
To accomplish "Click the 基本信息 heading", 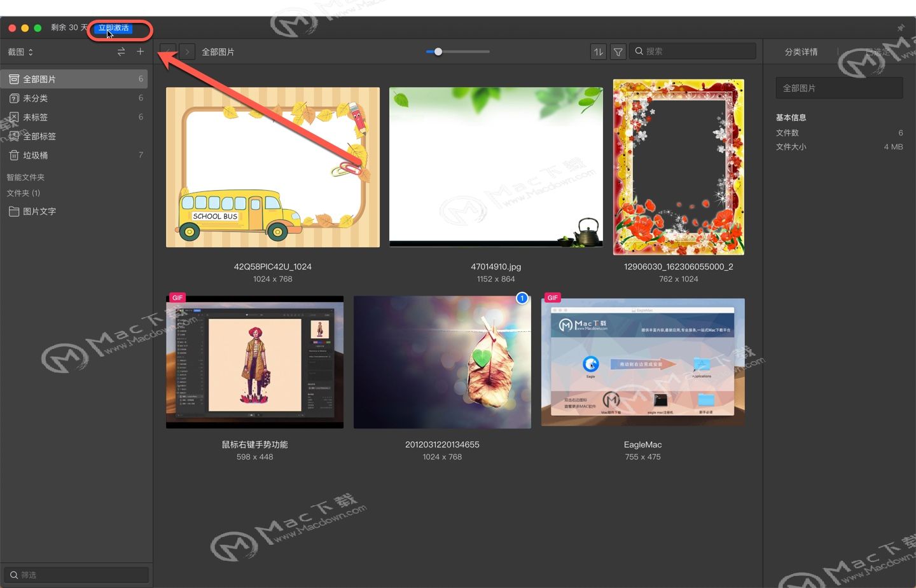I will [791, 118].
